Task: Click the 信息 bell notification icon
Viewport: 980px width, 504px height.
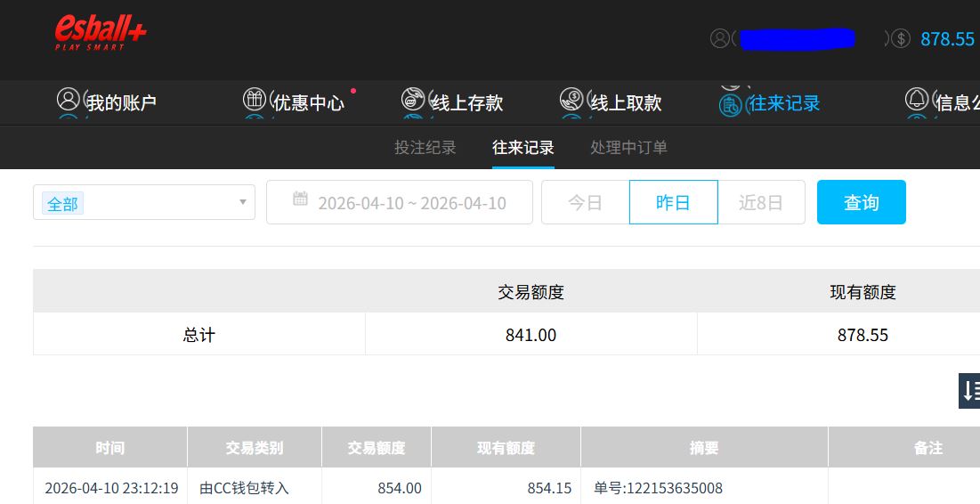Action: click(x=916, y=100)
